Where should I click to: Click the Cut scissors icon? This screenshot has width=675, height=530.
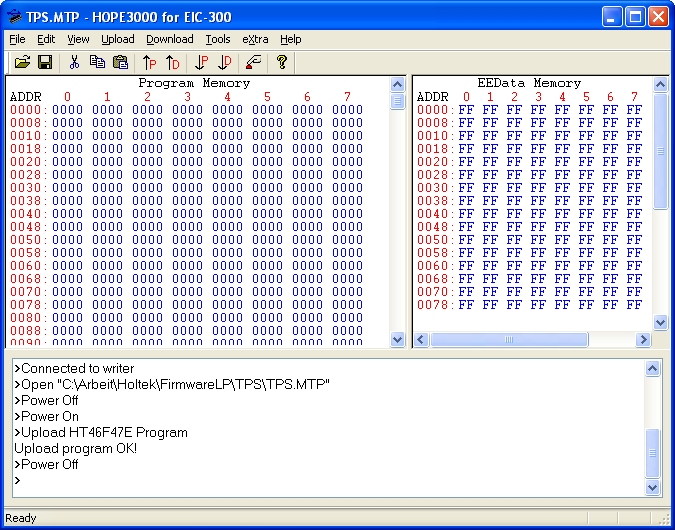point(74,62)
